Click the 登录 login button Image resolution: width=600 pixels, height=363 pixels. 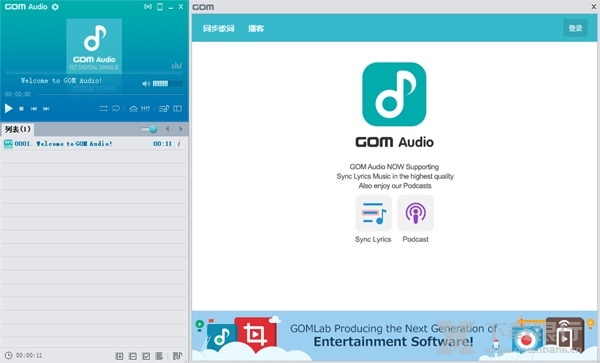tap(575, 28)
